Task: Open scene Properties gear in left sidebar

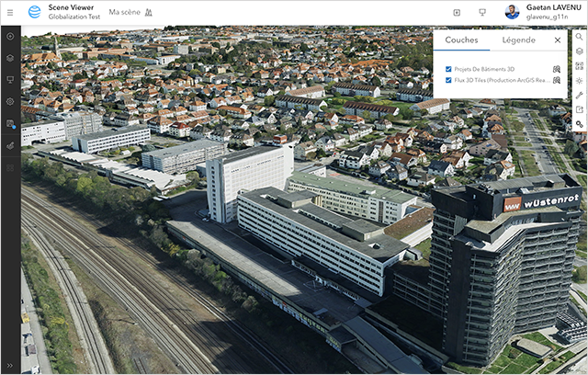Action: point(10,102)
